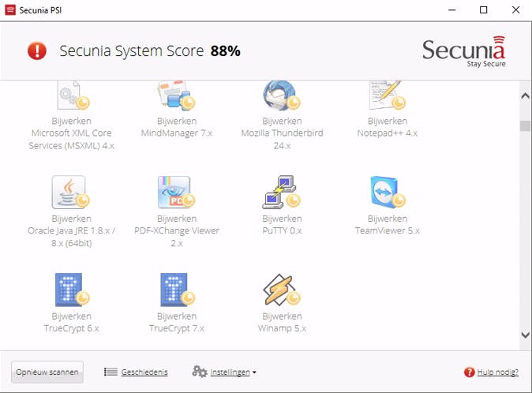Click Bijwerken Microsoft XML Core Services text
Viewport: 532px width, 393px height.
(71, 133)
